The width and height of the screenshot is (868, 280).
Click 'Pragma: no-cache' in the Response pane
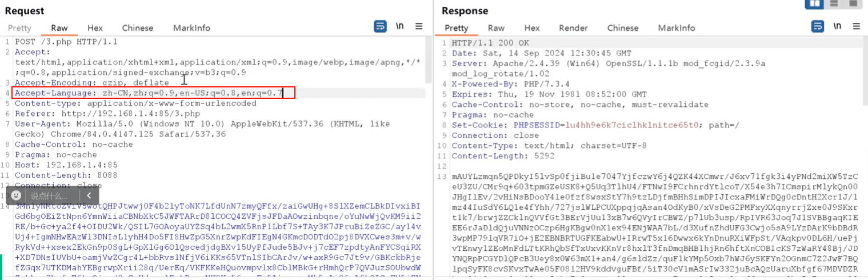[x=493, y=115]
